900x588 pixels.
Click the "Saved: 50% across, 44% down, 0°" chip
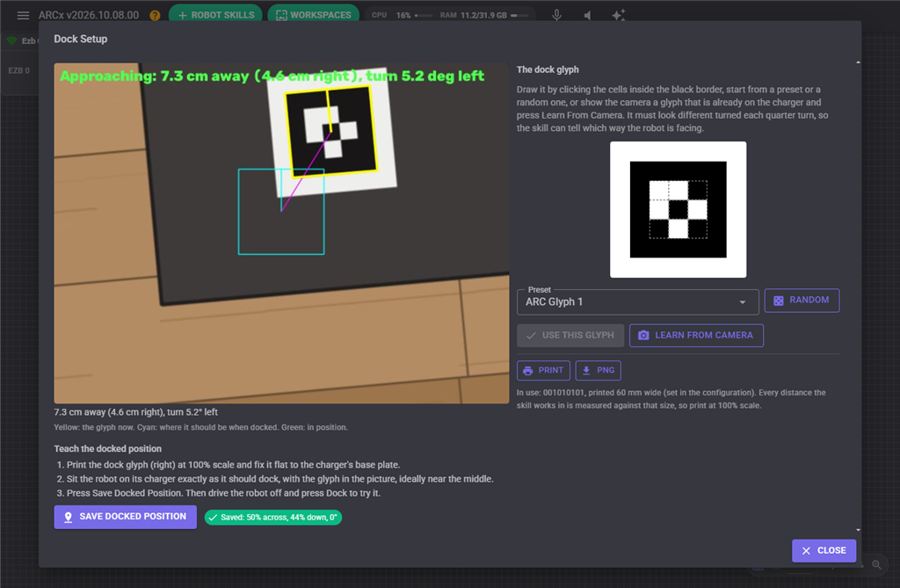click(x=273, y=518)
